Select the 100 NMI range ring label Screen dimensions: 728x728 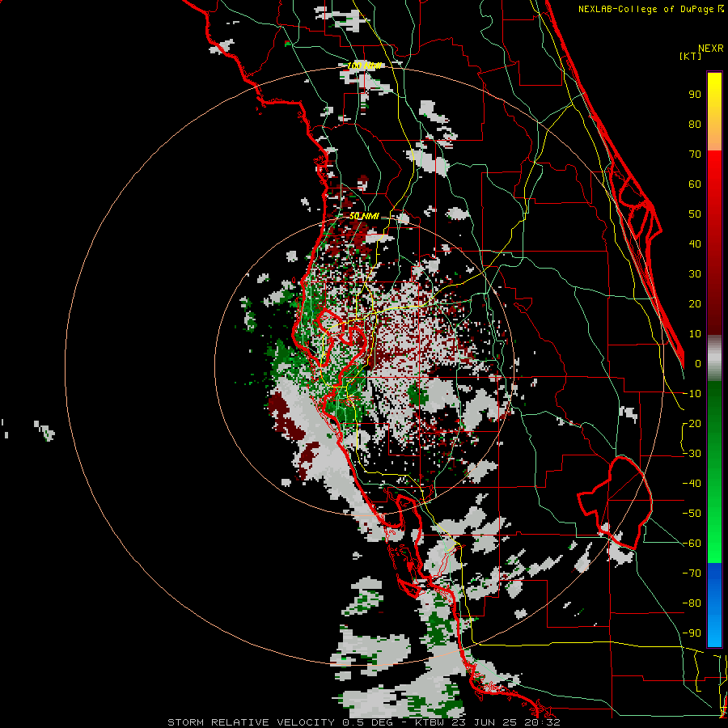pyautogui.click(x=365, y=66)
